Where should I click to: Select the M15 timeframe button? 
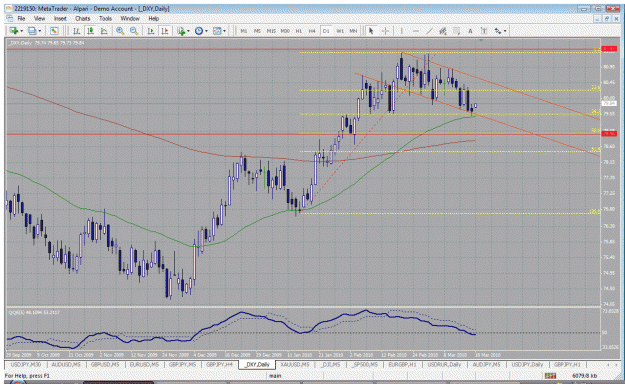pyautogui.click(x=271, y=31)
